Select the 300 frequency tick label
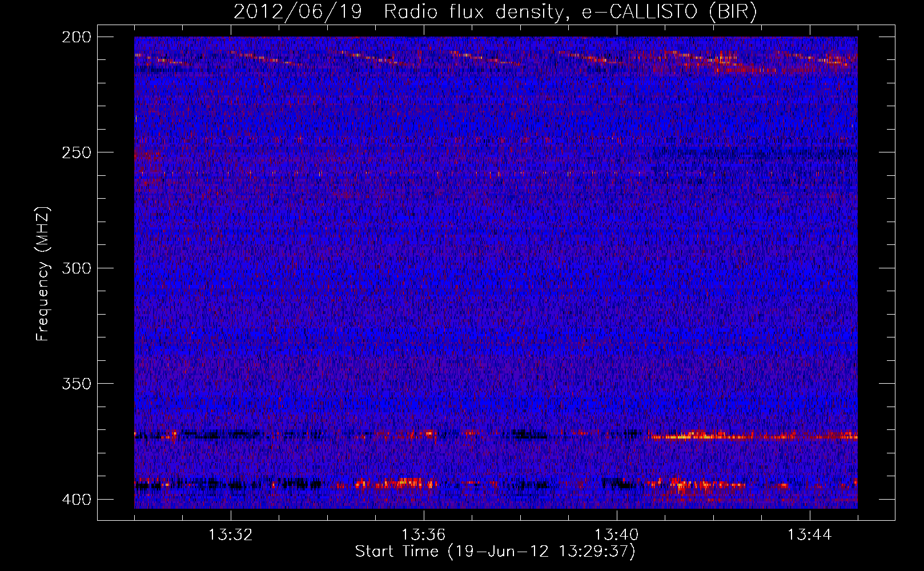The width and height of the screenshot is (924, 571). click(77, 268)
